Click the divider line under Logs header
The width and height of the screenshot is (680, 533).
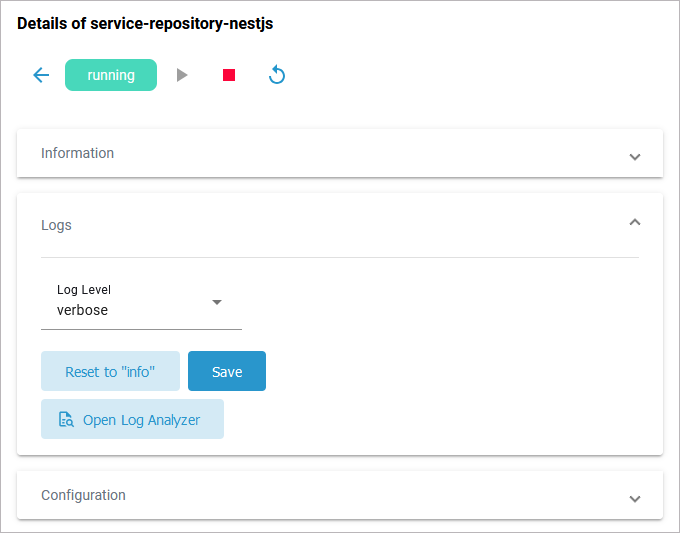(340, 257)
